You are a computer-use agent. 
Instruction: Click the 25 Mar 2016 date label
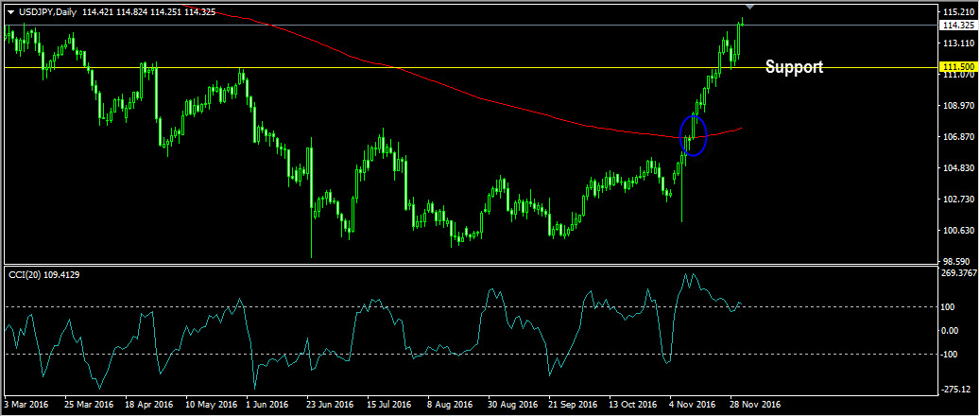pos(88,405)
